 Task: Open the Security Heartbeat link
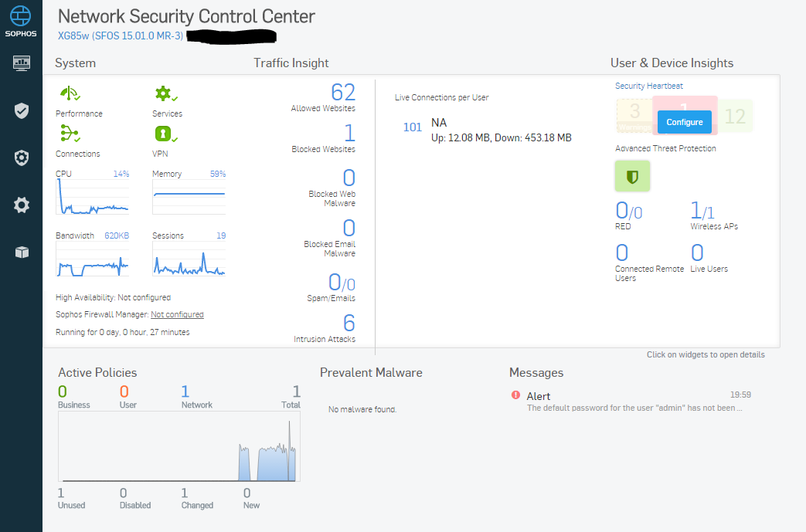648,86
